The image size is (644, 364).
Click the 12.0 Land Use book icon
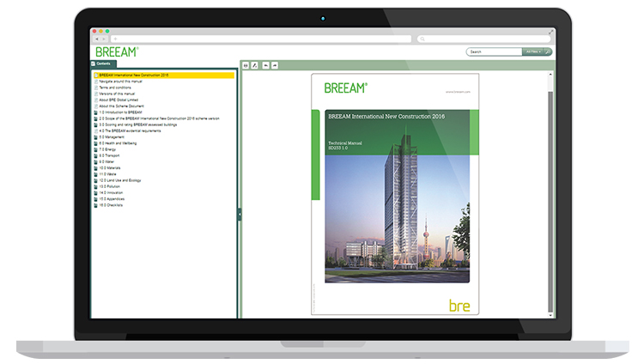tap(96, 180)
